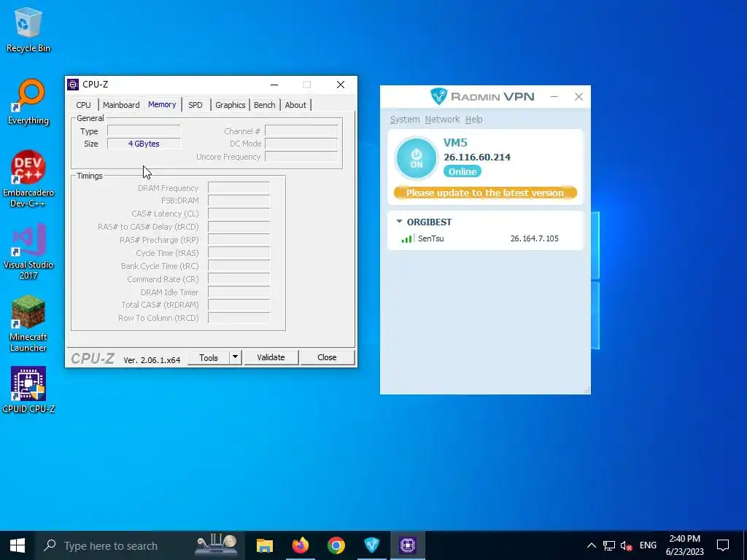The width and height of the screenshot is (747, 560).
Task: Click the CAS# Latency (CL) value field
Action: coord(239,214)
